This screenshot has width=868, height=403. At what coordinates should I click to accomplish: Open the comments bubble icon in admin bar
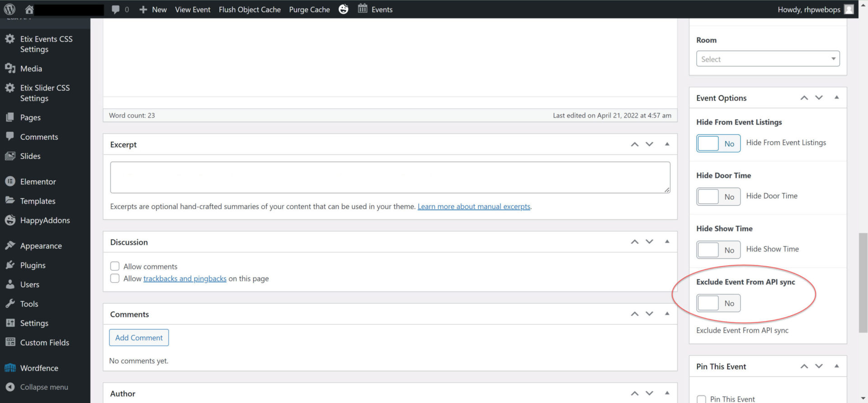click(x=116, y=9)
